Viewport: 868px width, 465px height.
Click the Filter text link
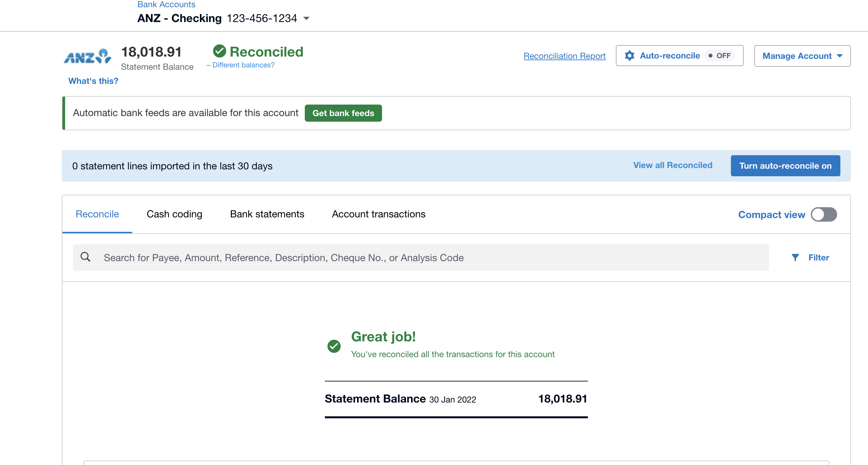pyautogui.click(x=818, y=257)
